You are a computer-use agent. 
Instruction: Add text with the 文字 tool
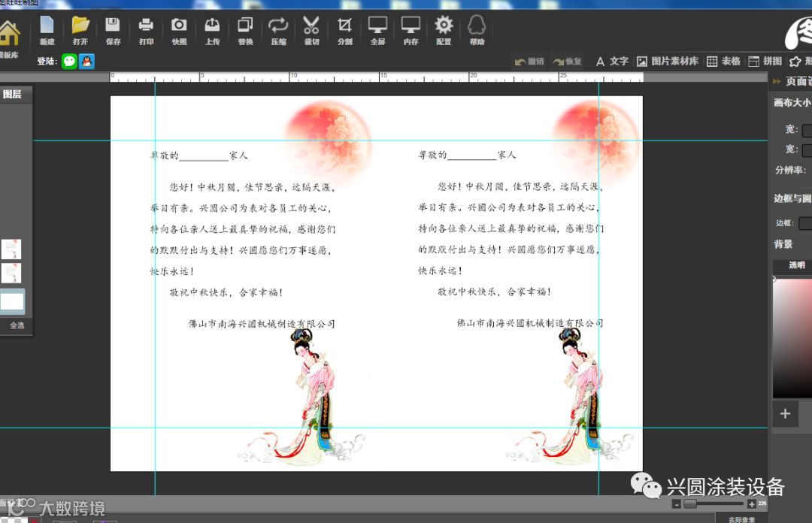[612, 62]
